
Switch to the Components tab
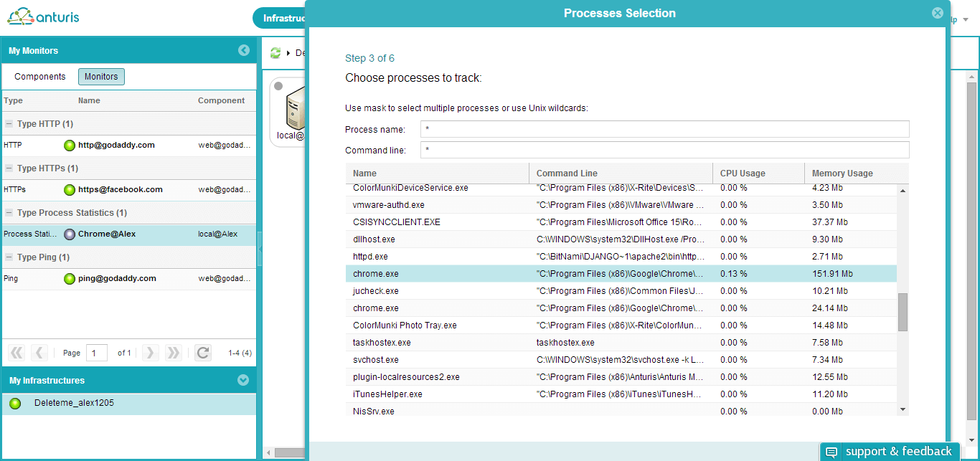click(x=39, y=76)
